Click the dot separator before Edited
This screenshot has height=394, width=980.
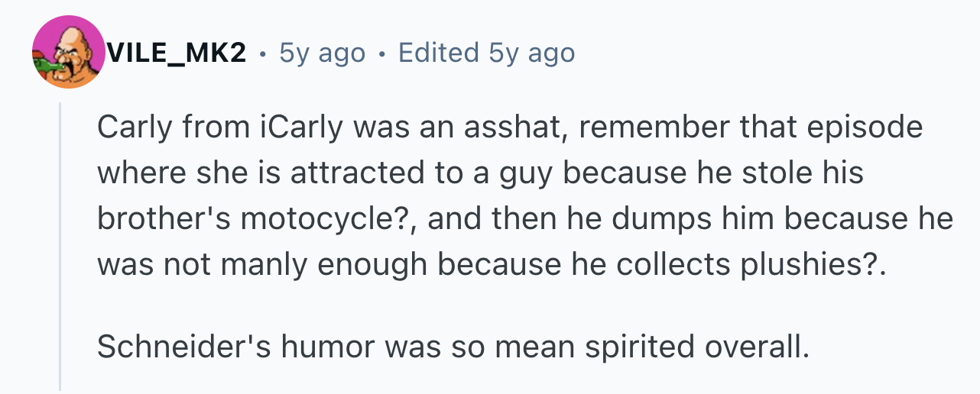click(382, 54)
